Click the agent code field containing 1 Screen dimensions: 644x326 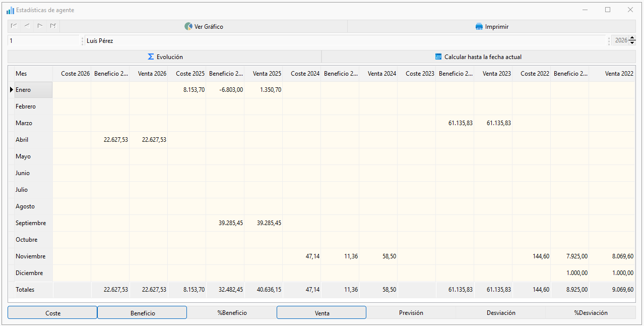click(43, 41)
